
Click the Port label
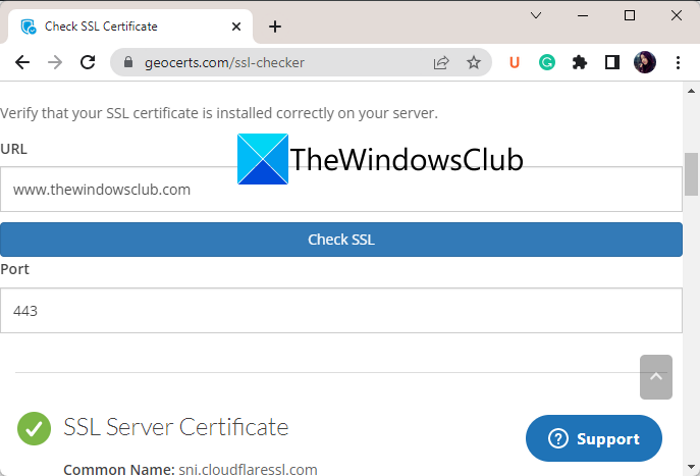click(x=15, y=269)
